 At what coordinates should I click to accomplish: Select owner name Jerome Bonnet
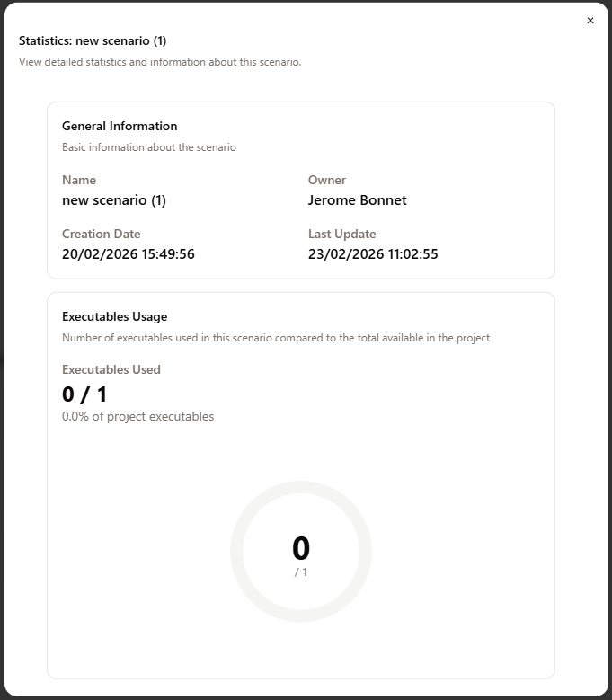click(x=358, y=200)
